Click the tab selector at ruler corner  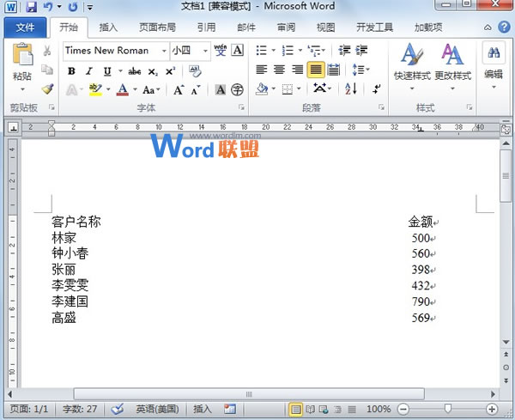[x=14, y=128]
